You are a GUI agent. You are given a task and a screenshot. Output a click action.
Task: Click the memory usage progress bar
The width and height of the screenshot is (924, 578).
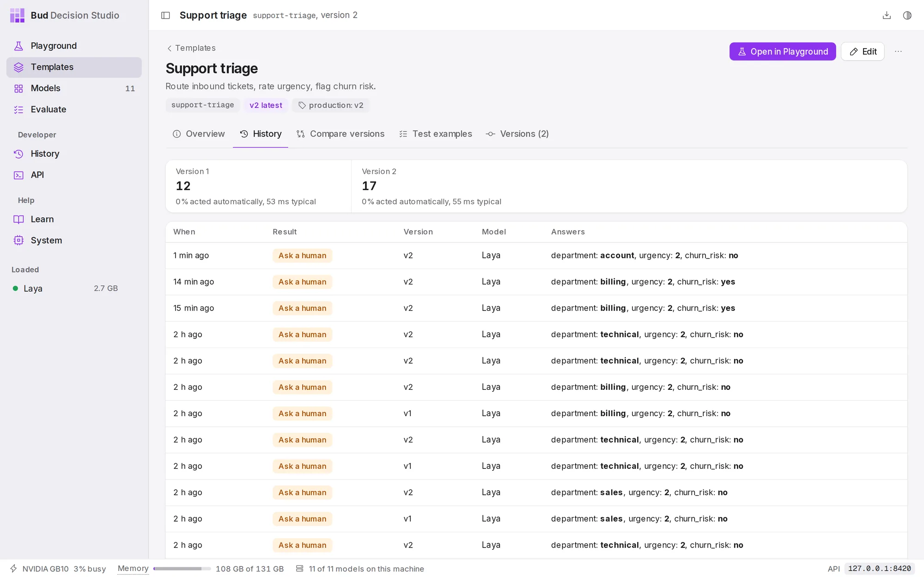pos(182,569)
